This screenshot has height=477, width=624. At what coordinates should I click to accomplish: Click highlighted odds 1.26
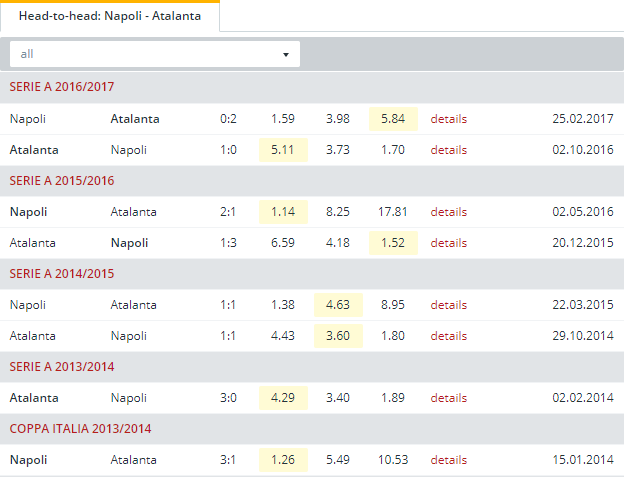pos(283,460)
